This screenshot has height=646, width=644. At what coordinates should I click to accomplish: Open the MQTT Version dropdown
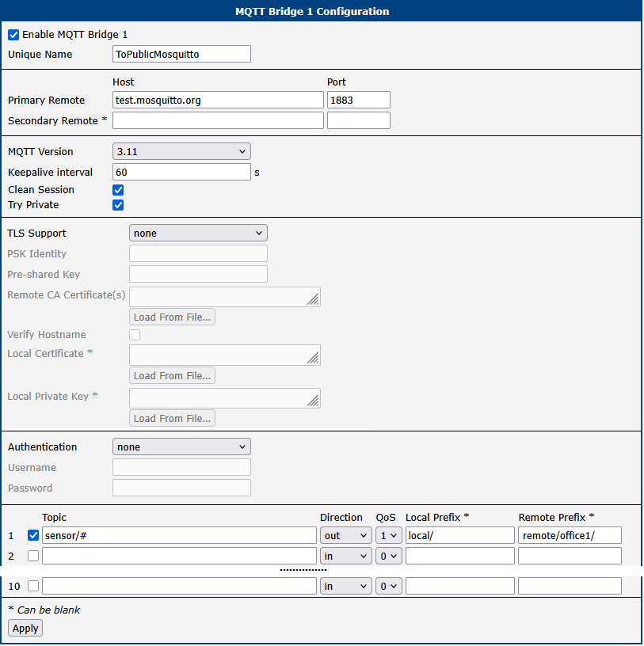(x=181, y=152)
